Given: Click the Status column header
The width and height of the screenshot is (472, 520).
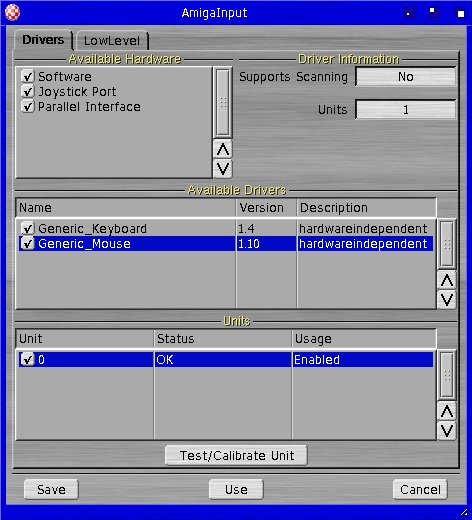Looking at the screenshot, I should pos(223,339).
